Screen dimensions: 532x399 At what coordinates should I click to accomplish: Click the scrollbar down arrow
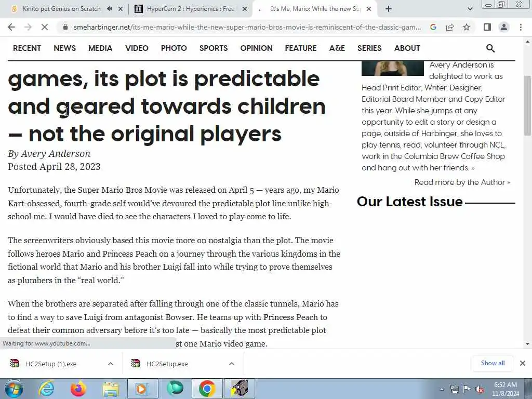pyautogui.click(x=527, y=344)
